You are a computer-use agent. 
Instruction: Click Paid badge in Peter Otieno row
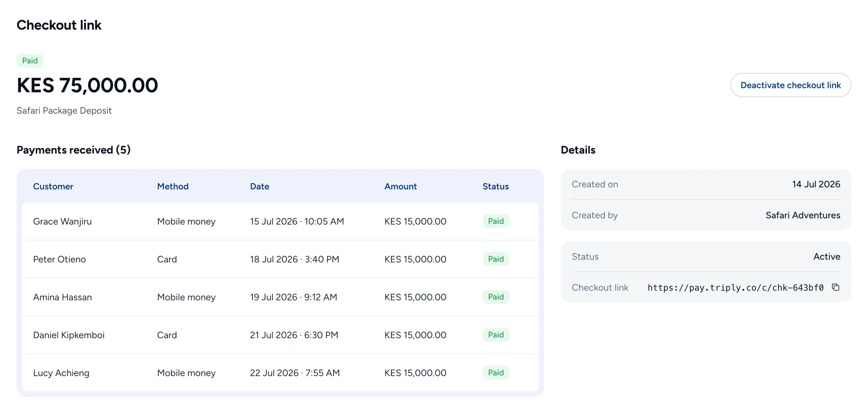pos(496,259)
